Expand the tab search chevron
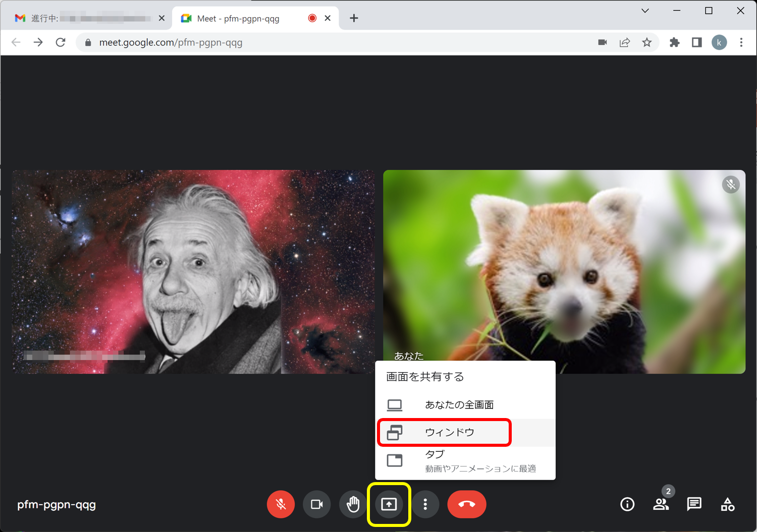 pyautogui.click(x=645, y=11)
